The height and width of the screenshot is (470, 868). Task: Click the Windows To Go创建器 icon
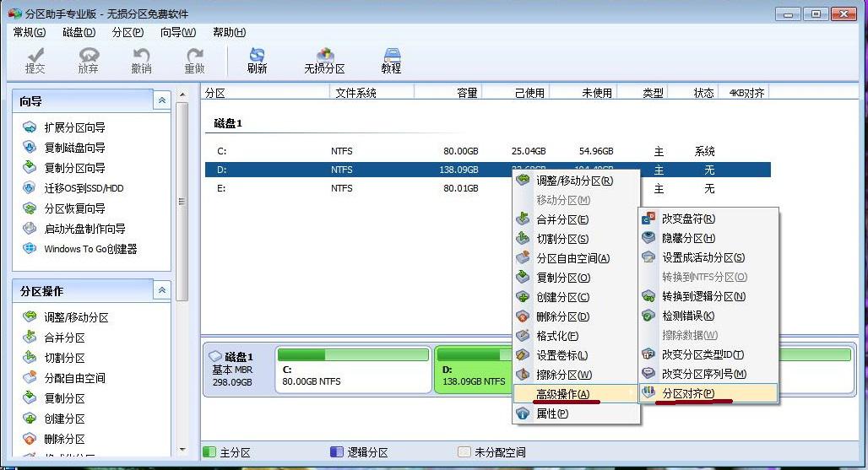[x=30, y=248]
